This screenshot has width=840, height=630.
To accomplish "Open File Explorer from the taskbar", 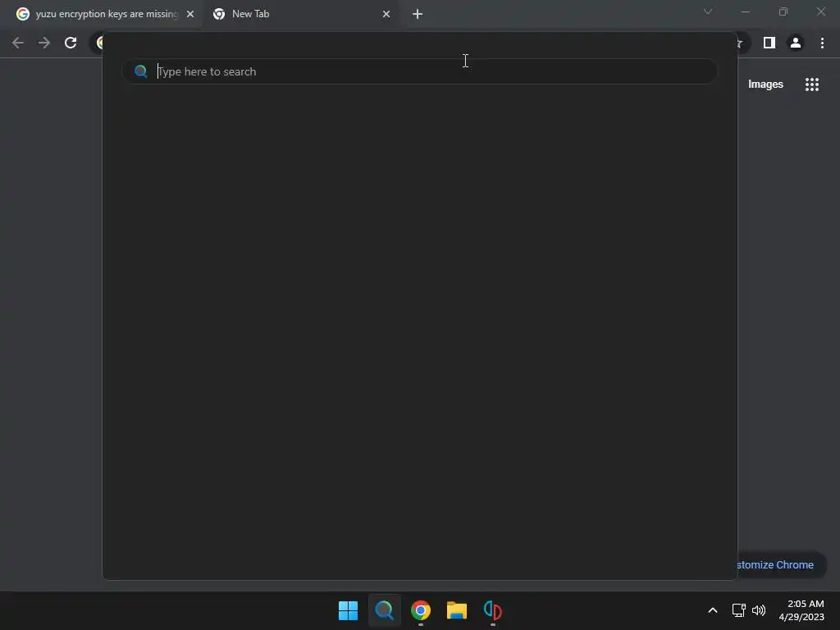I will point(457,610).
